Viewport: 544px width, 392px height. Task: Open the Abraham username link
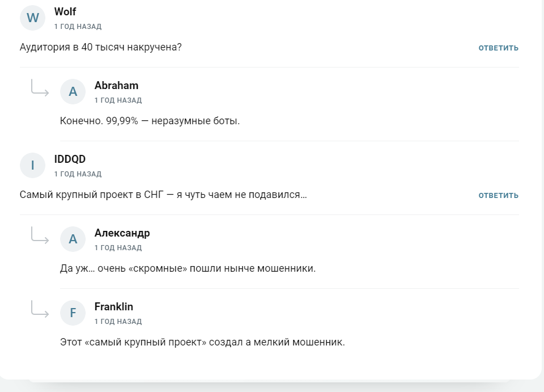(x=116, y=86)
